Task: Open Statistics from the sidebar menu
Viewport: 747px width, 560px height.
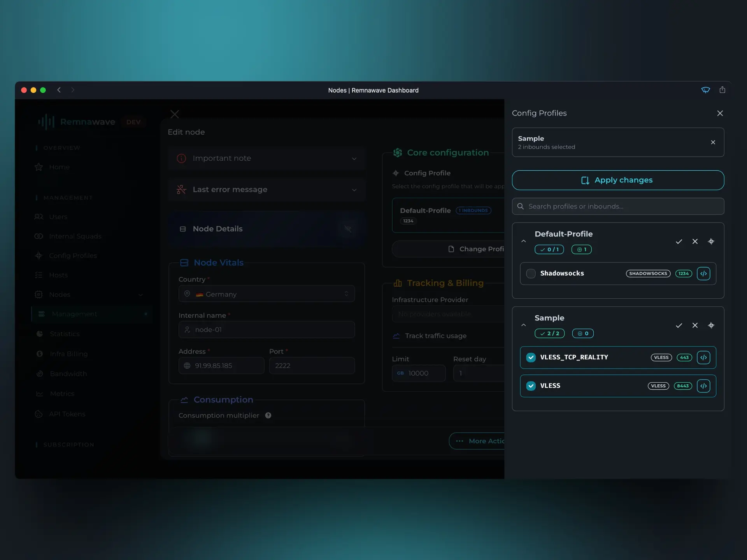Action: click(64, 334)
